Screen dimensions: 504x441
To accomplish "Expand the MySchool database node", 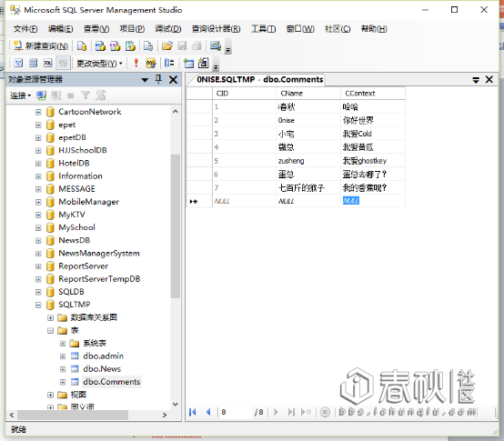I will coord(38,227).
